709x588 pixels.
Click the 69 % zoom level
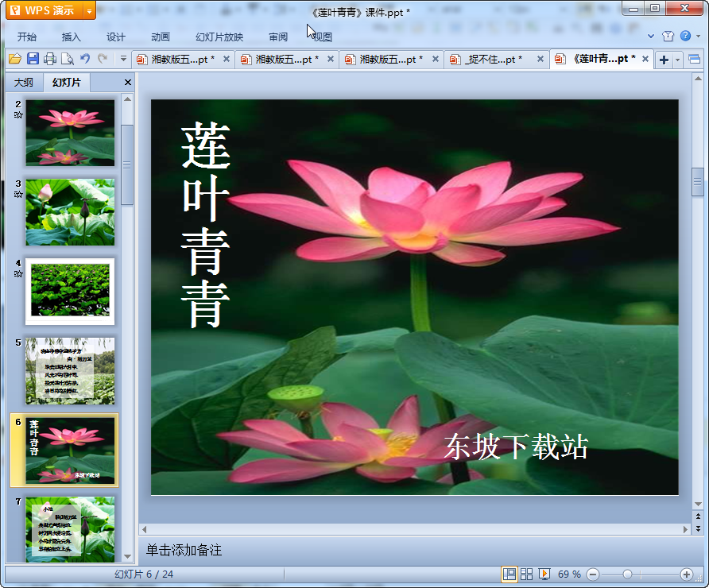[x=569, y=574]
